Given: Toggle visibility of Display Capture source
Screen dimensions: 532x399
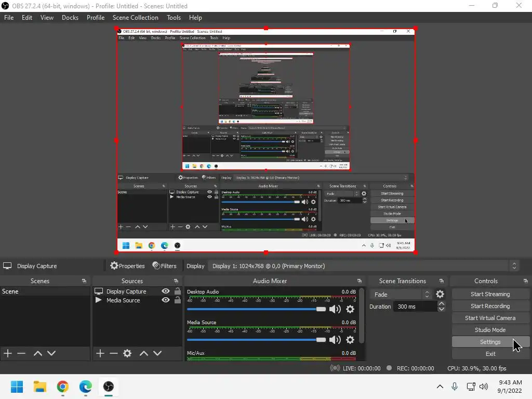Looking at the screenshot, I should [x=166, y=291].
